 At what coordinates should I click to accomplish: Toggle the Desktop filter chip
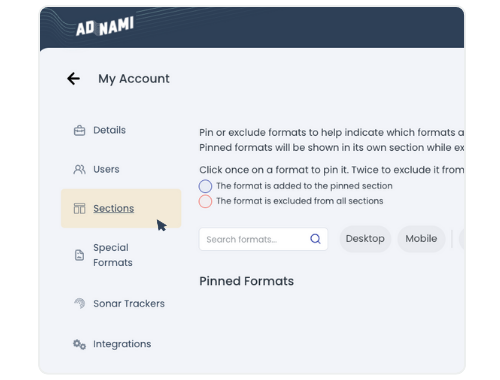[x=365, y=239]
